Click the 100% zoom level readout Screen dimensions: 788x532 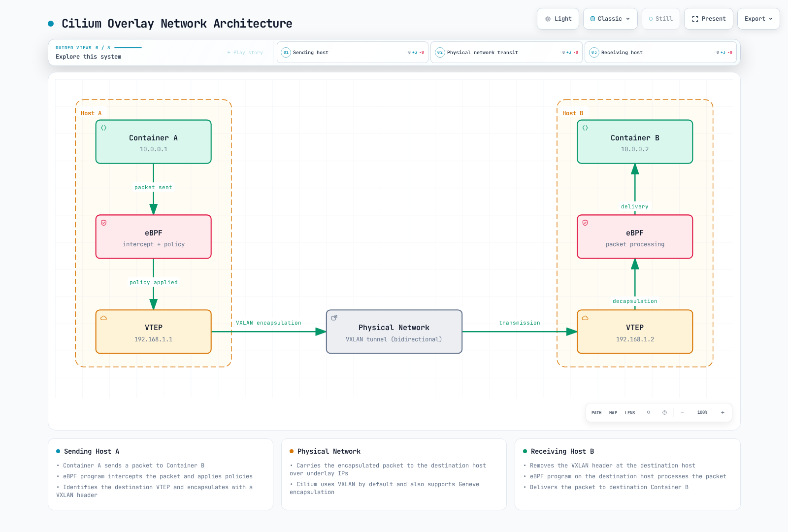point(702,413)
